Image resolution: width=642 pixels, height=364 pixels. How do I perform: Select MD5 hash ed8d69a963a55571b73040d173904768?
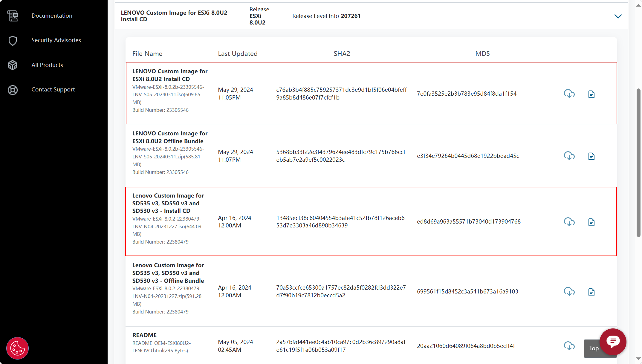(469, 221)
